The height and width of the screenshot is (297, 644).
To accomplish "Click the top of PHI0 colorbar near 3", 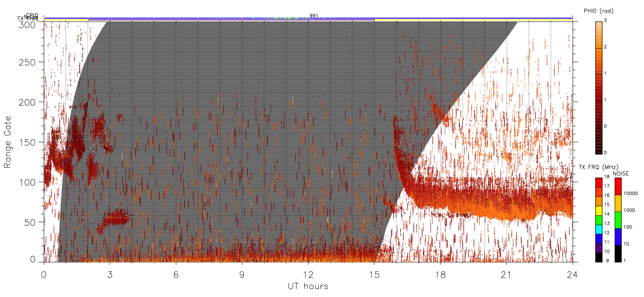I will pyautogui.click(x=598, y=23).
